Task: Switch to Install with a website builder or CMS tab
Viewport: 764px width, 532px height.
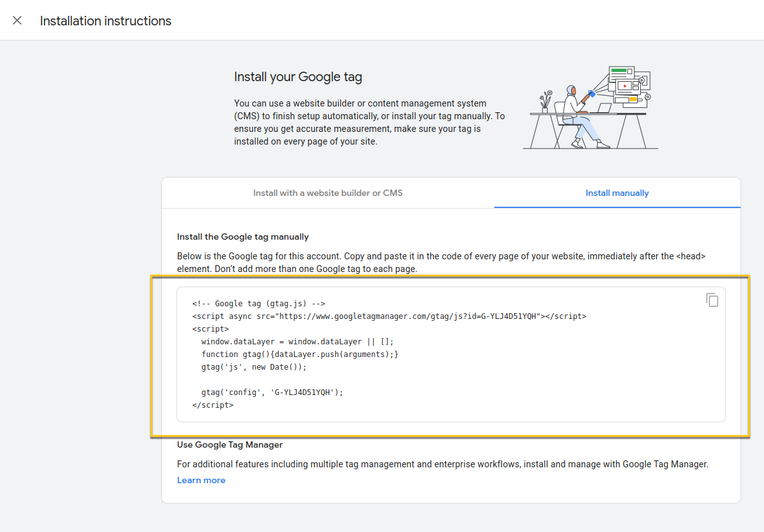Action: click(x=327, y=193)
